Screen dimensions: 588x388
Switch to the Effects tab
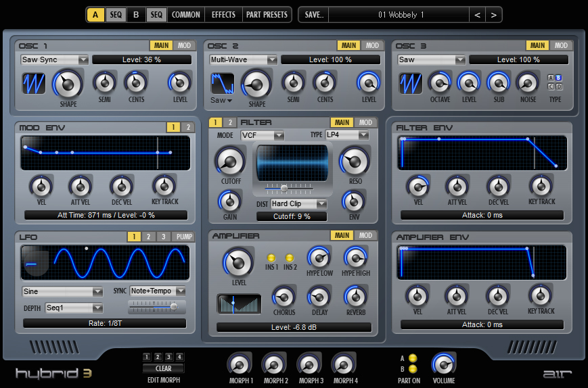[223, 14]
